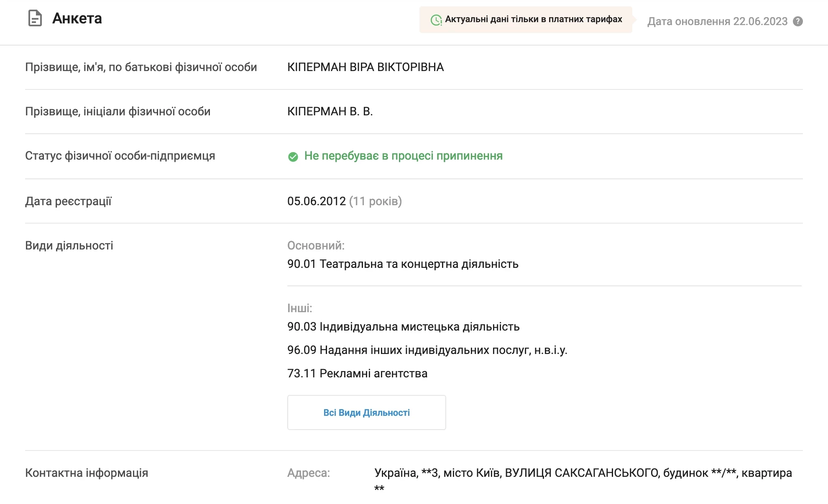Click the Контактна інформація row label
This screenshot has width=828, height=504.
click(87, 473)
